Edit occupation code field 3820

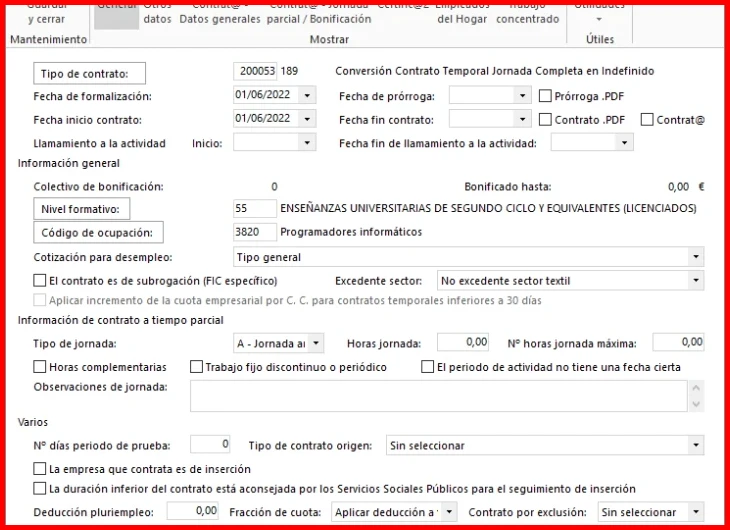coord(255,232)
